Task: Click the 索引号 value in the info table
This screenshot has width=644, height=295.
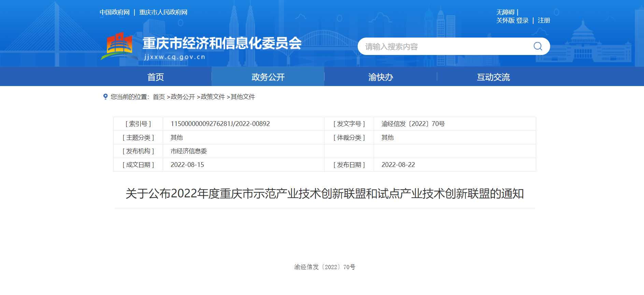Action: click(x=220, y=124)
